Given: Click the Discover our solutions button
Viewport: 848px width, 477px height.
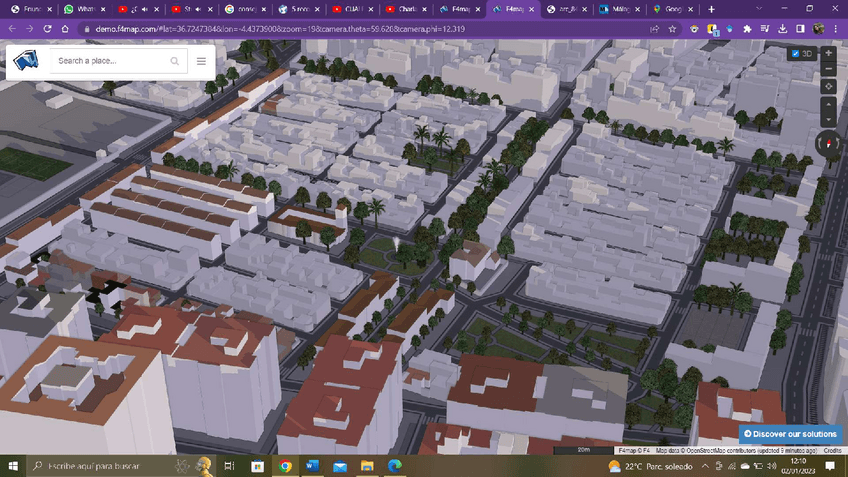Looking at the screenshot, I should pos(790,434).
